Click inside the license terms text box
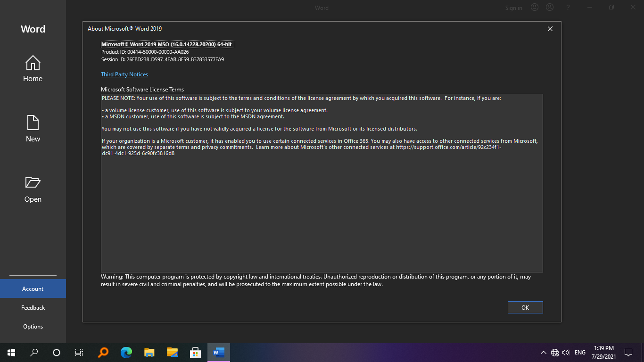 pyautogui.click(x=322, y=183)
